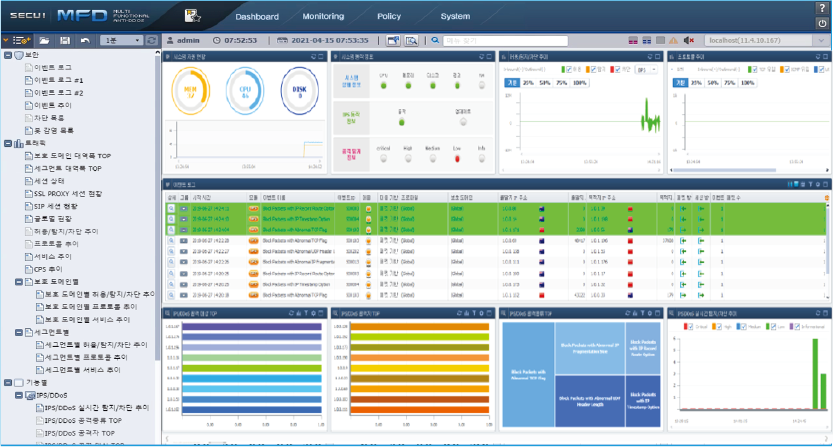The height and width of the screenshot is (447, 833).
Task: Open the localhost(11.4.10.167) device dropdown
Action: [x=766, y=40]
